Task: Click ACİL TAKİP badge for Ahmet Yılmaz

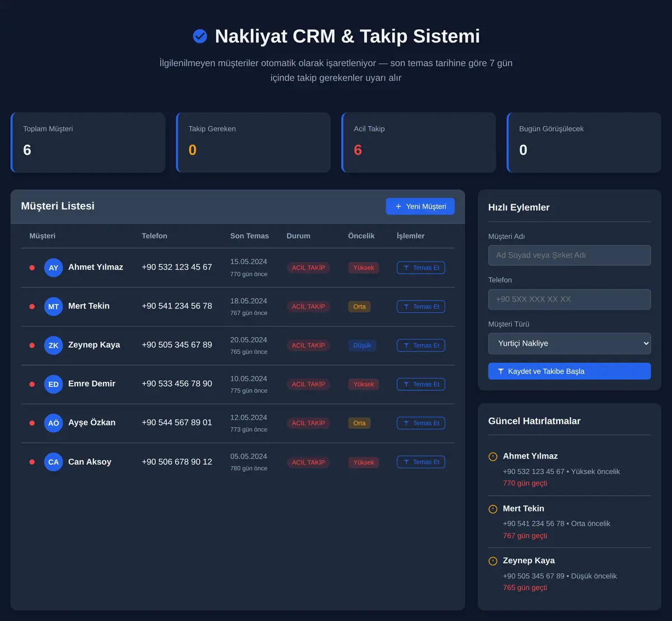Action: (309, 268)
